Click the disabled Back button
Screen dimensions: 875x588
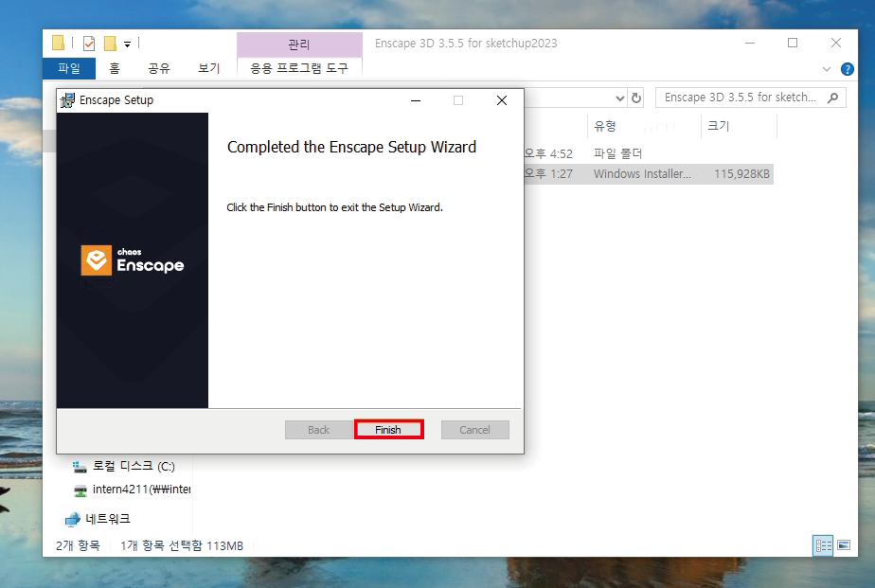click(x=318, y=430)
